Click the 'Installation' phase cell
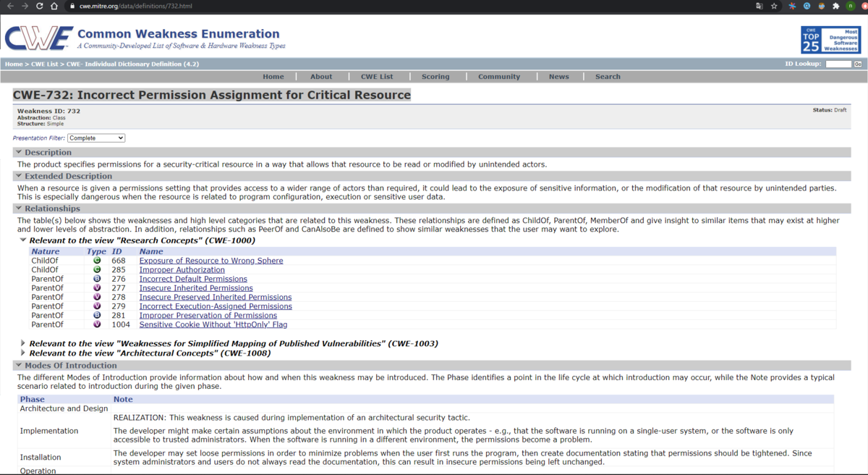Image resolution: width=868 pixels, height=475 pixels. pyautogui.click(x=41, y=458)
